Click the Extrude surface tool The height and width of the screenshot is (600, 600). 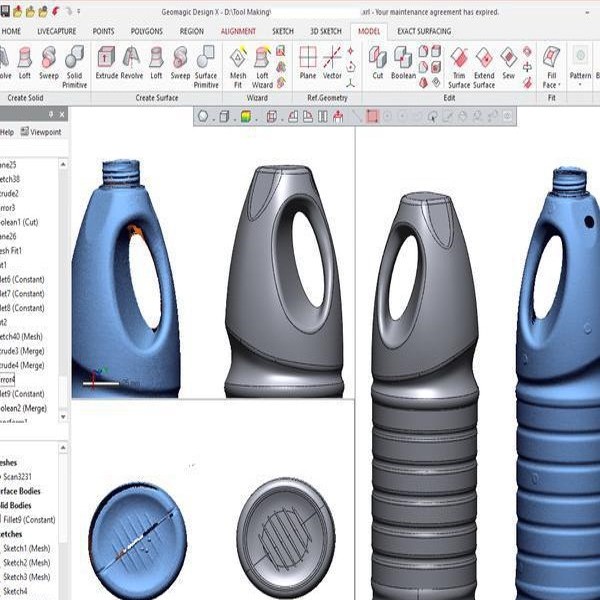click(x=105, y=62)
